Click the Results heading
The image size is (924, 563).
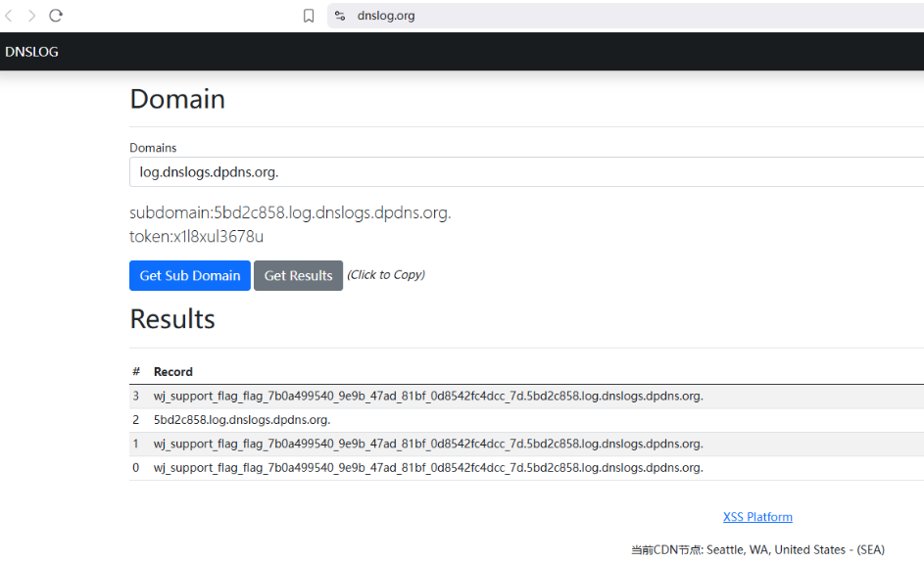[x=172, y=319]
